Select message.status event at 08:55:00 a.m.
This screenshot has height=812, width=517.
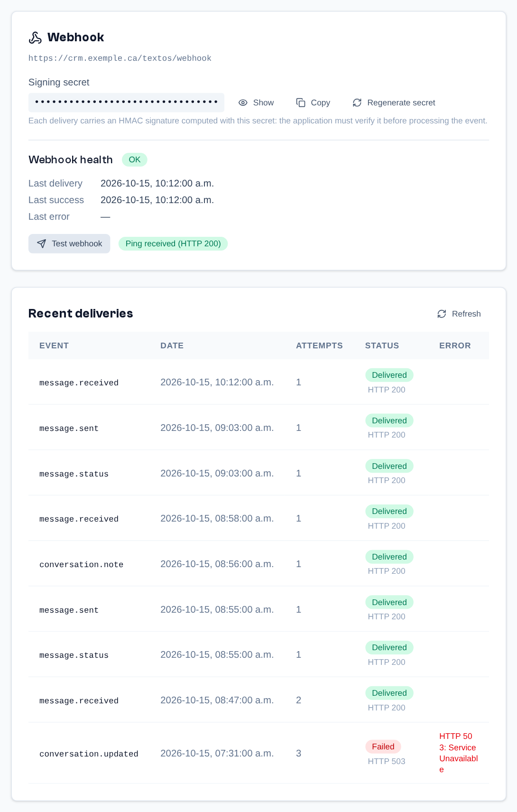tap(74, 655)
